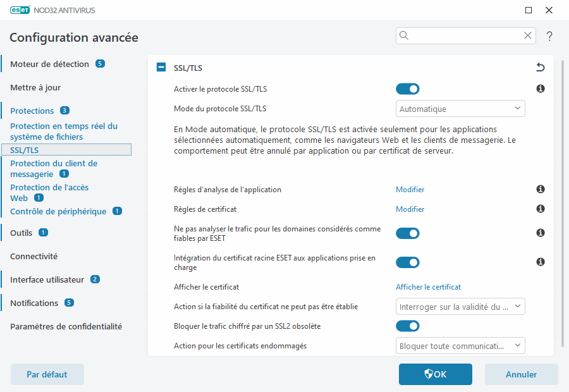Screen dimensions: 569x392
Task: Click the magnifier icon in the search box
Action: (403, 35)
